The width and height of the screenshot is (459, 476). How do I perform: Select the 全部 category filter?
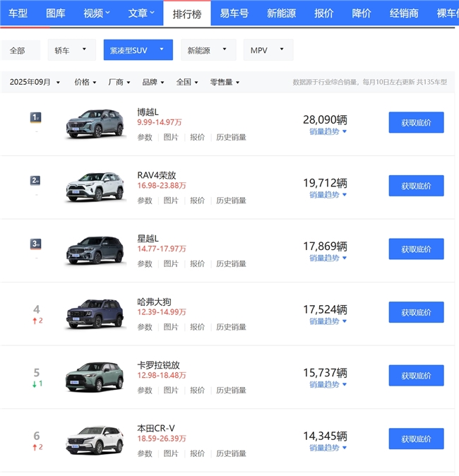click(18, 50)
